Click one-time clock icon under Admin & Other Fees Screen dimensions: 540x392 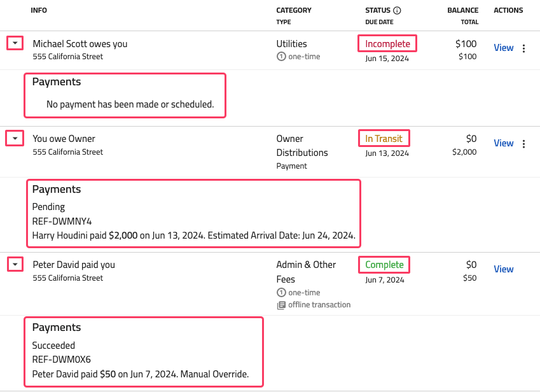pos(280,292)
